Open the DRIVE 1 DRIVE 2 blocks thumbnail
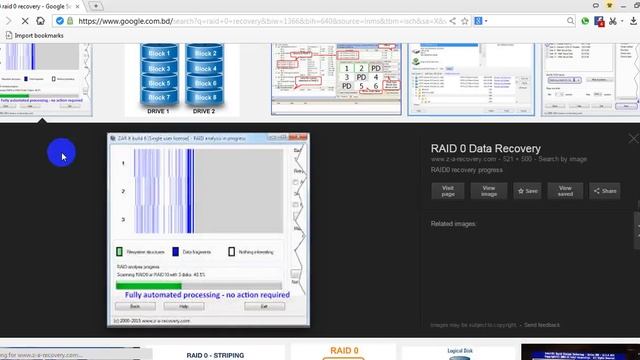The image size is (640, 360). (182, 80)
